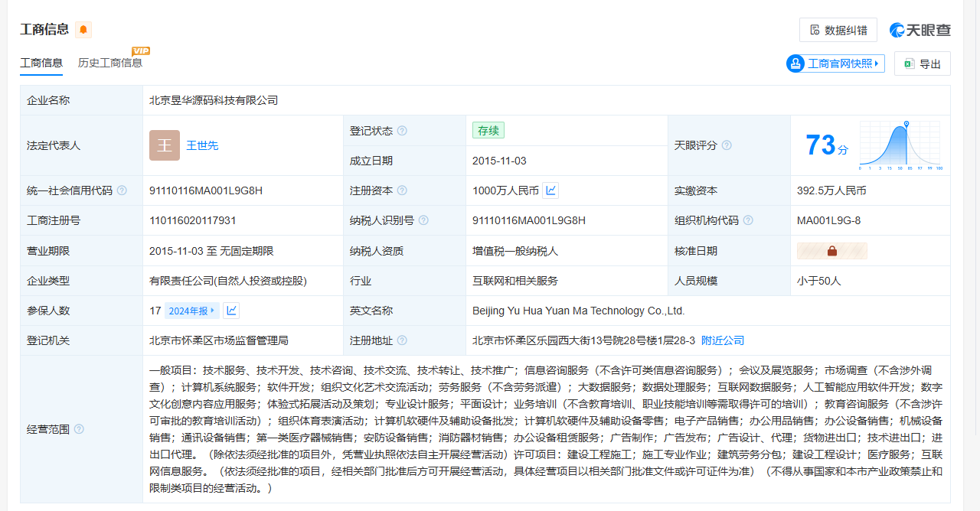Click help icon beside 经营范围
Screen dimensions: 980x511
(x=79, y=429)
